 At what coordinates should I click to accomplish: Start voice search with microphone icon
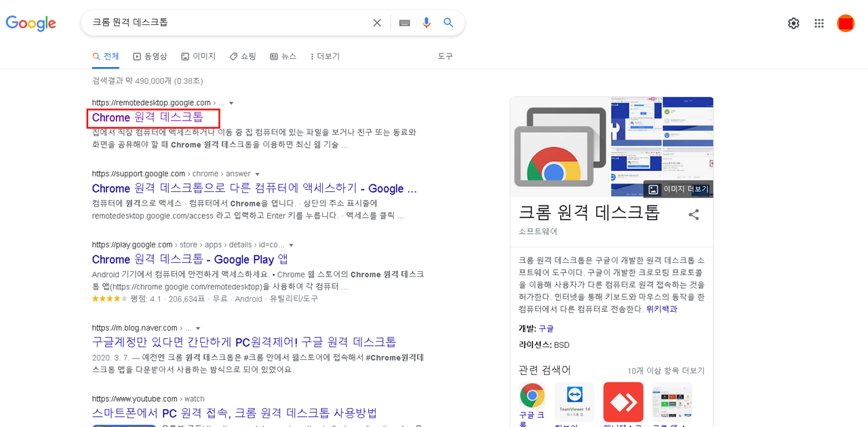click(427, 23)
